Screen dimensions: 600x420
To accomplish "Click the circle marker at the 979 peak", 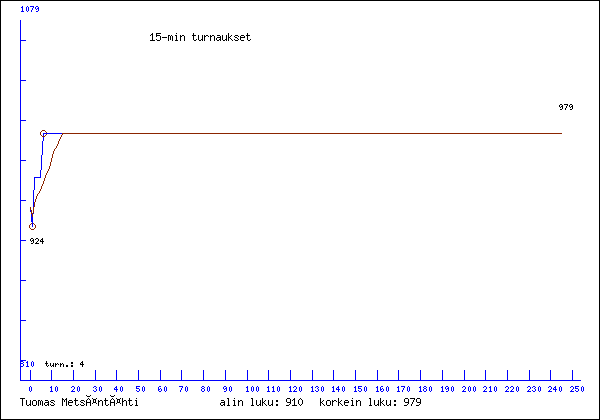I will (x=43, y=133).
